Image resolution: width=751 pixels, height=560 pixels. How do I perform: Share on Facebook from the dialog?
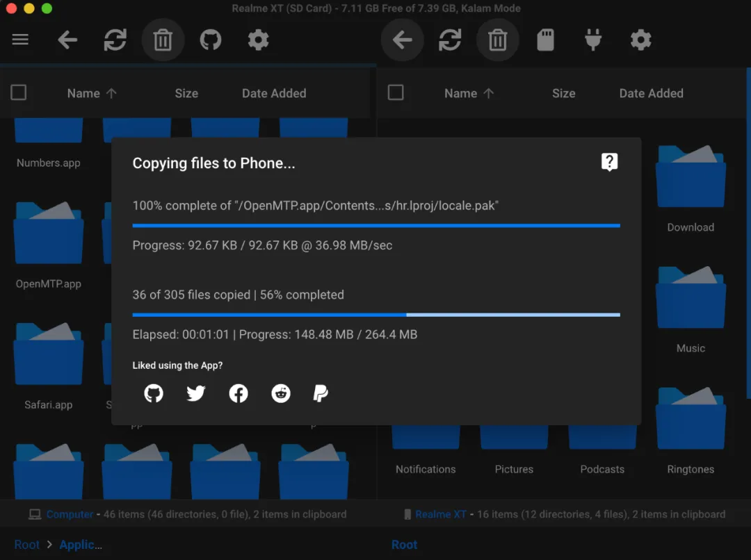239,393
